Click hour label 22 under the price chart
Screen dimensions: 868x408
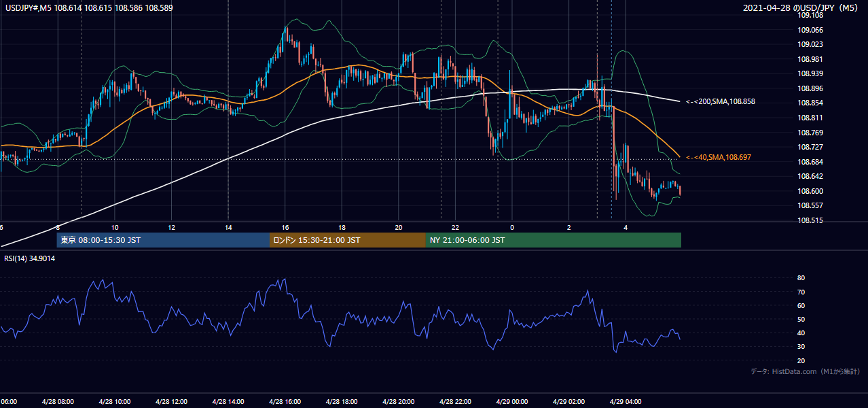455,228
